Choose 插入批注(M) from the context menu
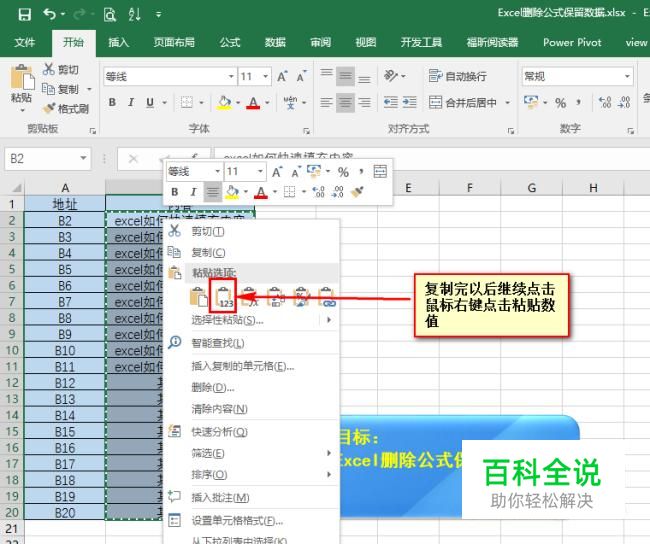The height and width of the screenshot is (544, 650). click(x=252, y=497)
